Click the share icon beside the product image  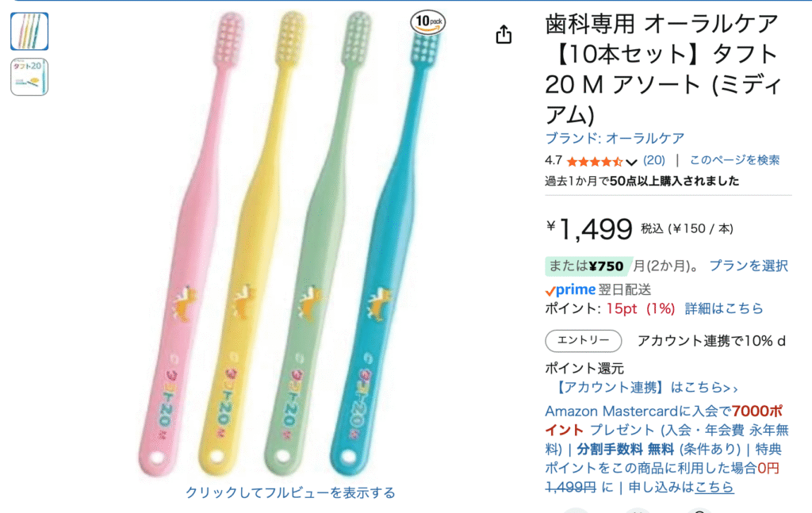[x=504, y=35]
